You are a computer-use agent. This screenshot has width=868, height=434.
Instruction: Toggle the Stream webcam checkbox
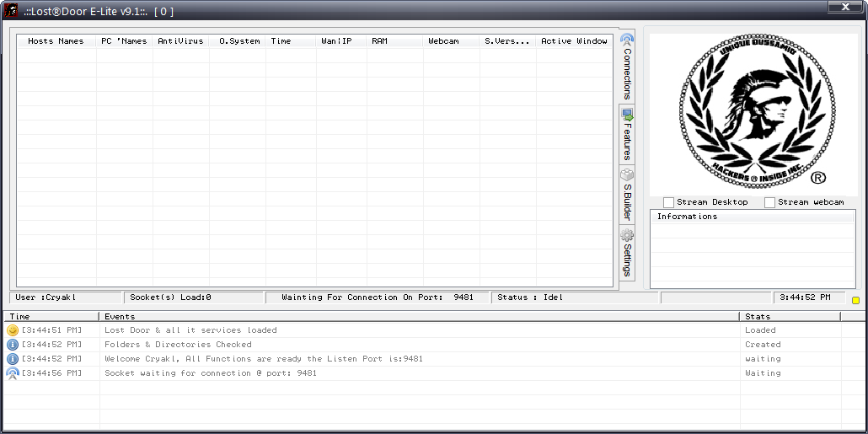769,202
